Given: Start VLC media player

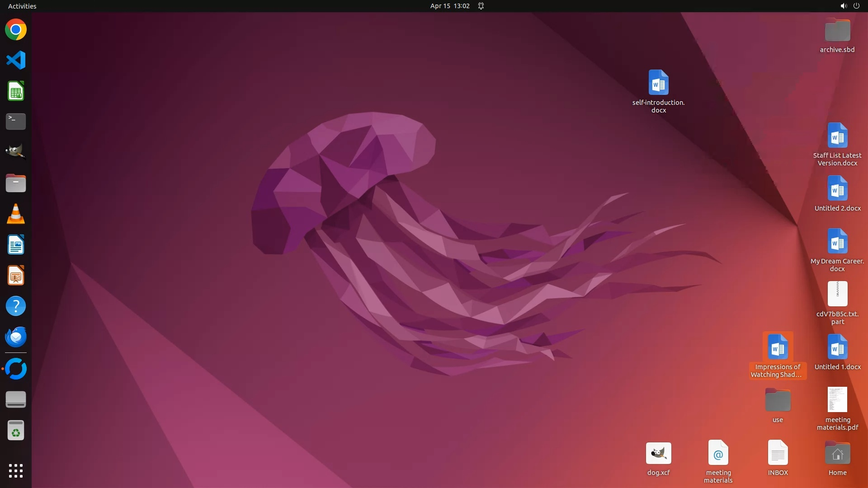Looking at the screenshot, I should [16, 214].
